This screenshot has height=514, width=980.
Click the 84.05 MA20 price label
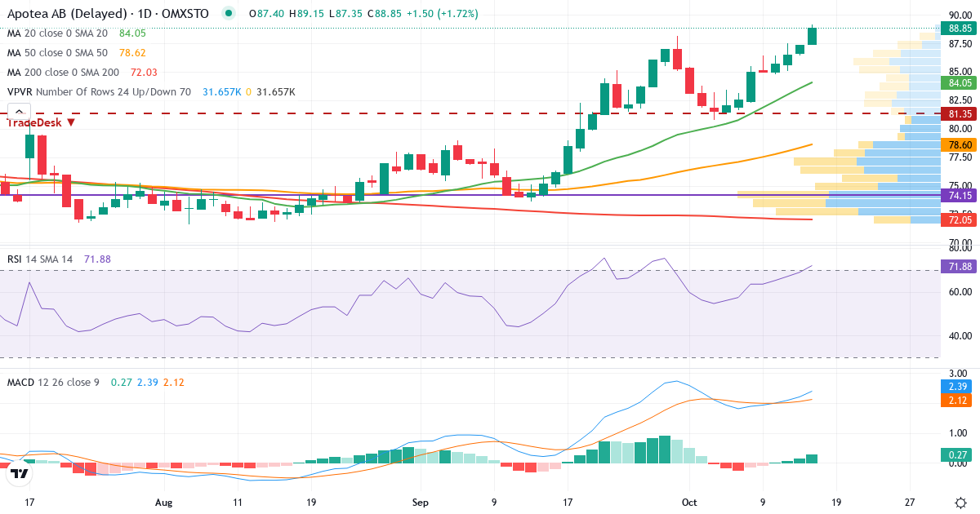coord(959,82)
